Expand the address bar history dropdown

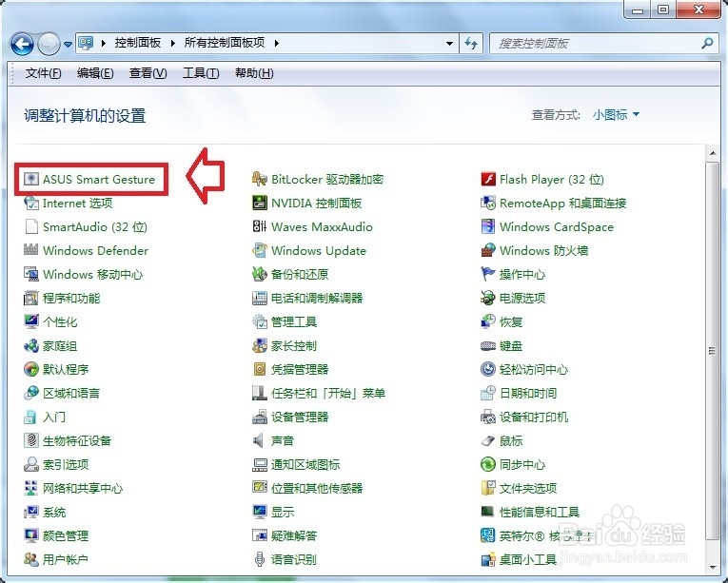coord(449,44)
